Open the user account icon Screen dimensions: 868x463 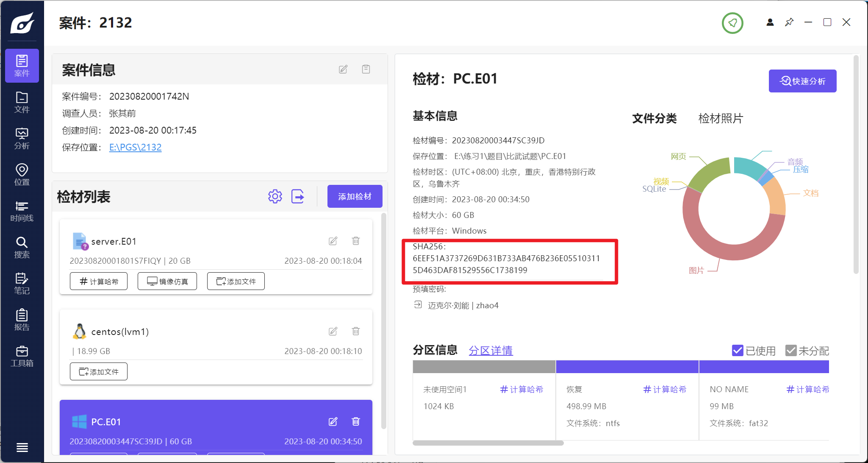click(770, 22)
